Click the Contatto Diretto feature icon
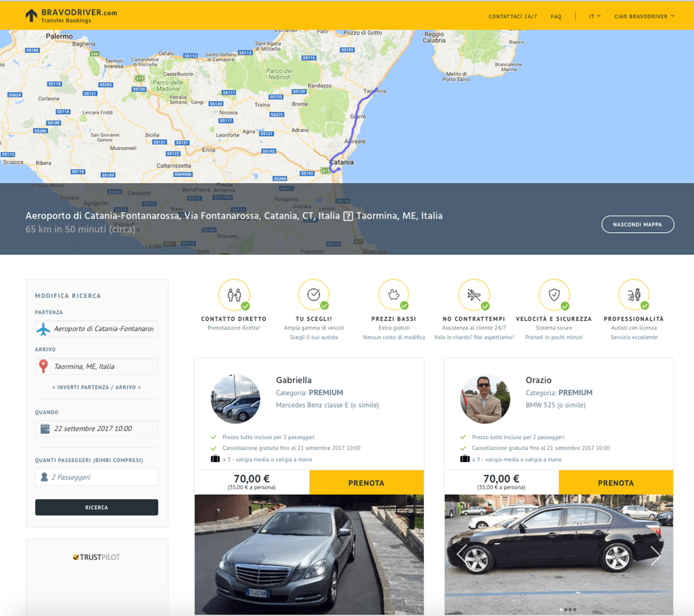This screenshot has width=694, height=616. click(234, 295)
